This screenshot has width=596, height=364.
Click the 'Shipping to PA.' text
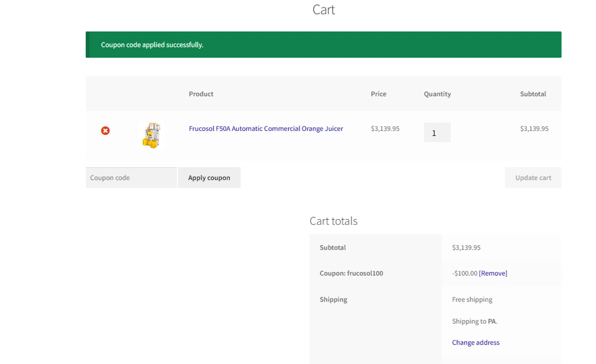click(474, 322)
